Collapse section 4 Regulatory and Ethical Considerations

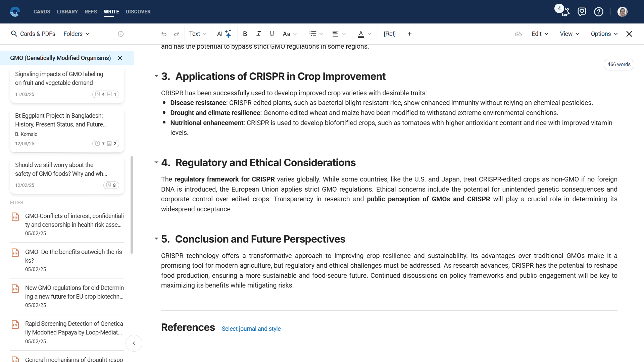(156, 162)
